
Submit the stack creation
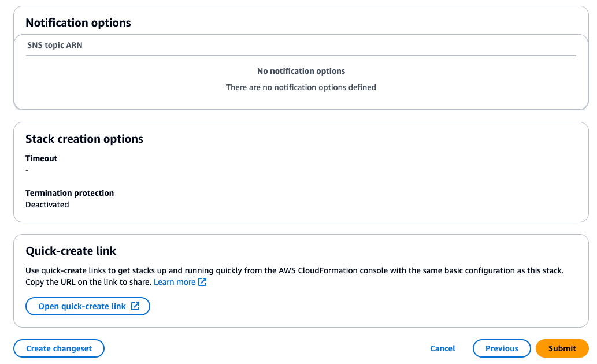point(561,348)
